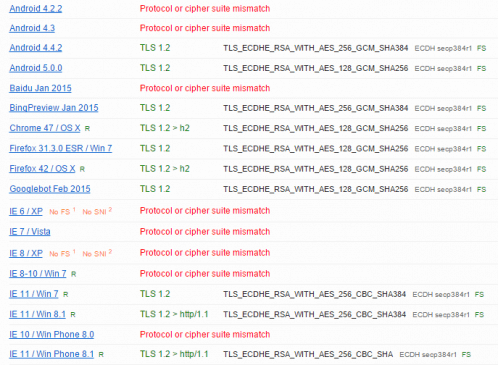Click the 'No FS' note in IE 6 / XP row
The width and height of the screenshot is (498, 365).
point(60,212)
